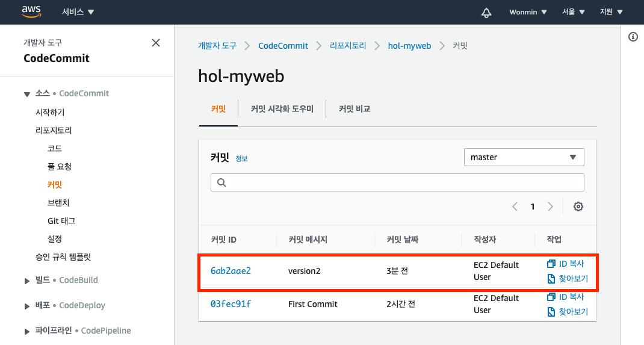Copy ID icon for commit 6ab2aae2

(x=551, y=264)
